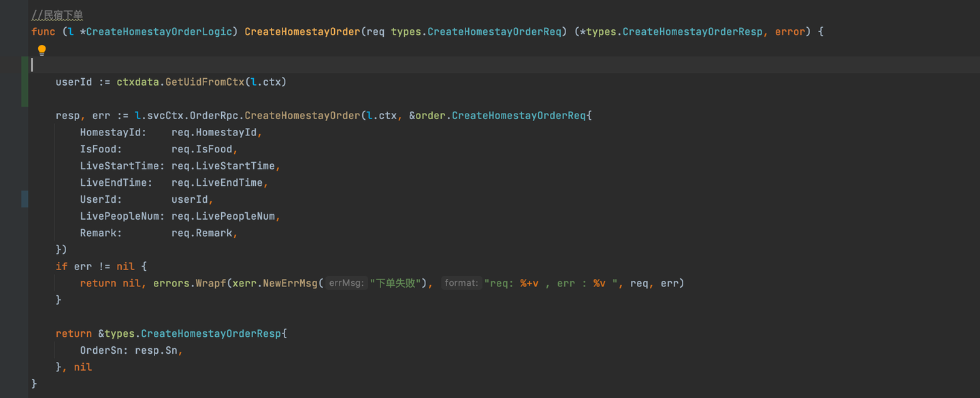Click the req.LiveStartTime value
Image resolution: width=980 pixels, height=398 pixels.
(223, 166)
